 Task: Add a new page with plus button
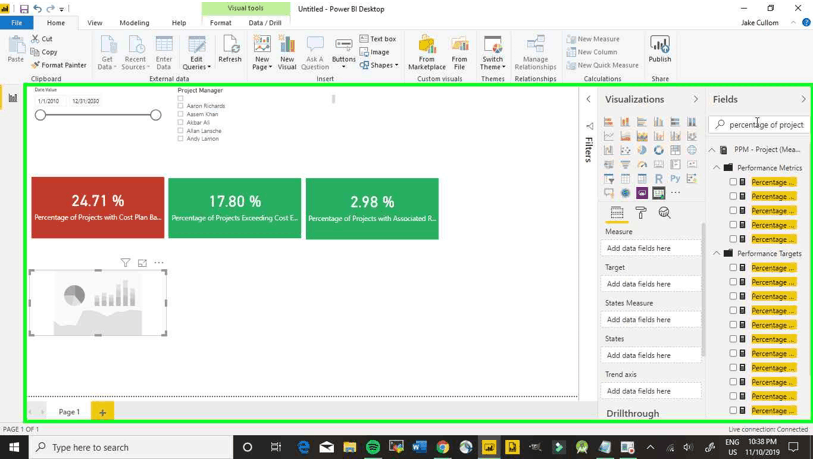(x=102, y=412)
